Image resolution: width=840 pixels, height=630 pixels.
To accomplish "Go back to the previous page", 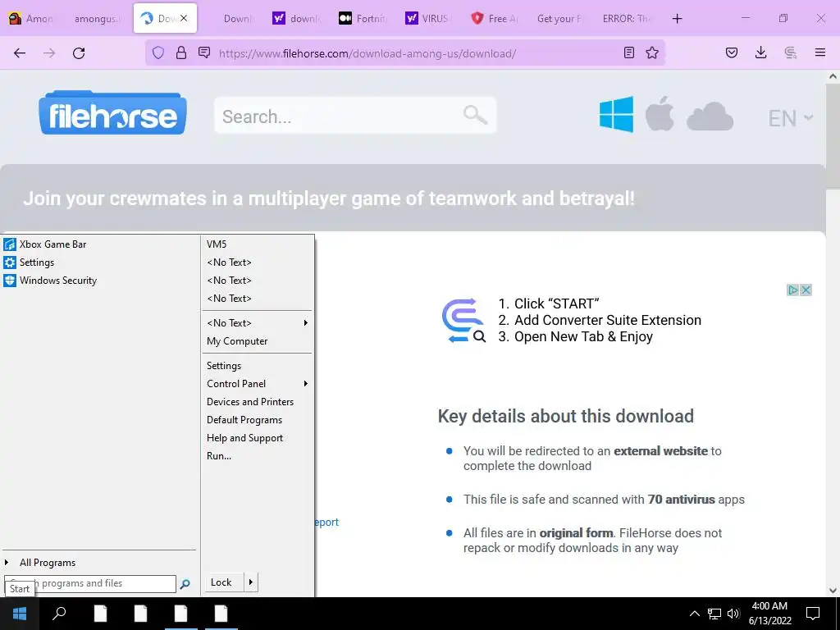I will click(x=20, y=53).
